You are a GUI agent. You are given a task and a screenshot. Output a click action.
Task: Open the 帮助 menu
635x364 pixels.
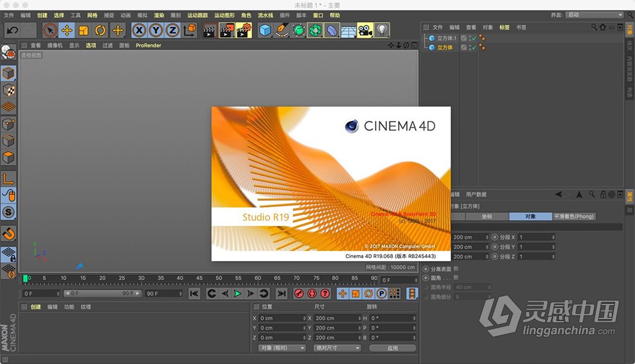[335, 15]
